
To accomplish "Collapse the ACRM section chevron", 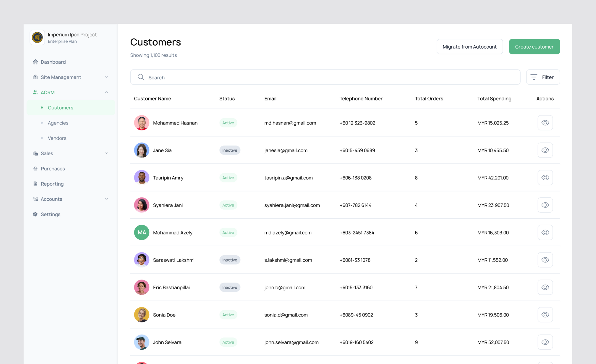I will (x=106, y=92).
